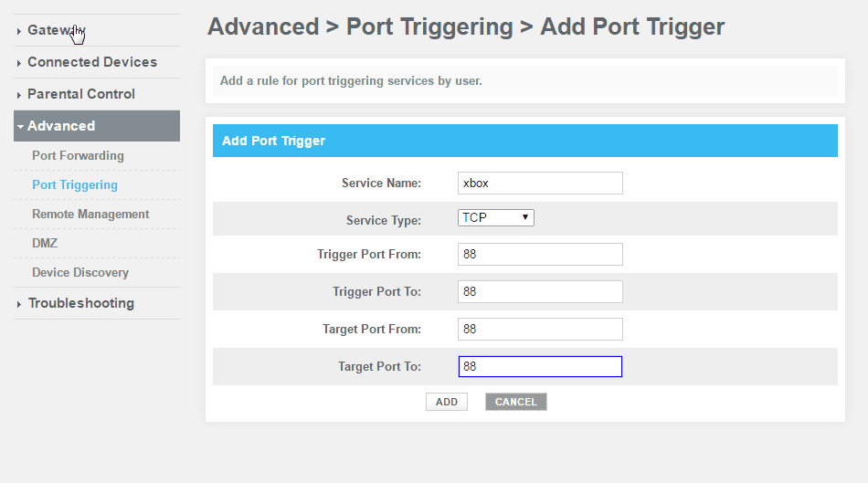Expand the Troubleshooting arrow

19,304
